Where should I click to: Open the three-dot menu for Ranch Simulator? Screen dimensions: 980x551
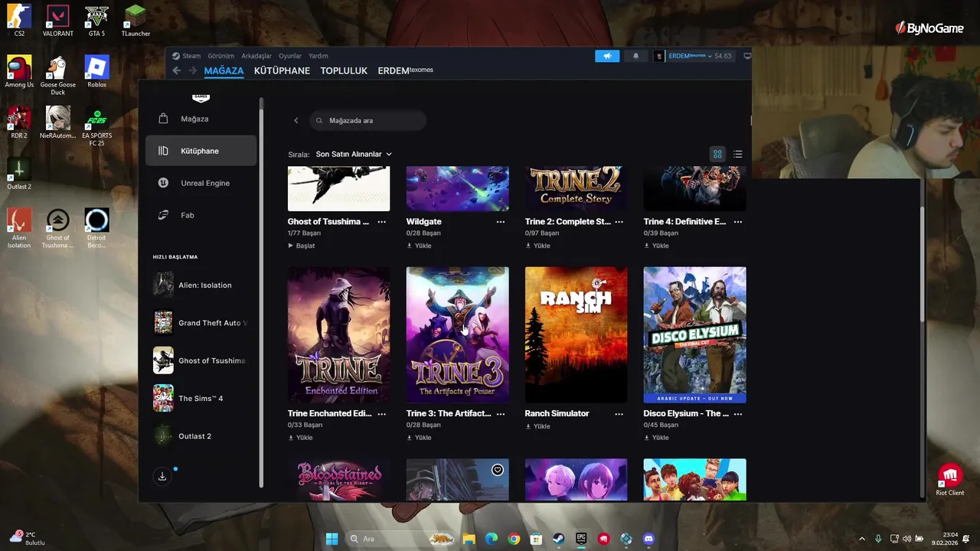click(x=619, y=414)
